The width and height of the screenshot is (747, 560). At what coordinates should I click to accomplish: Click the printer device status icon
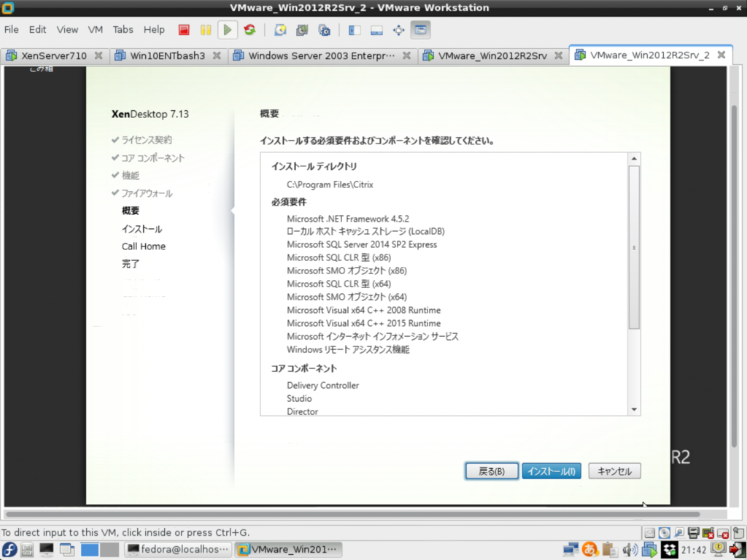[694, 533]
